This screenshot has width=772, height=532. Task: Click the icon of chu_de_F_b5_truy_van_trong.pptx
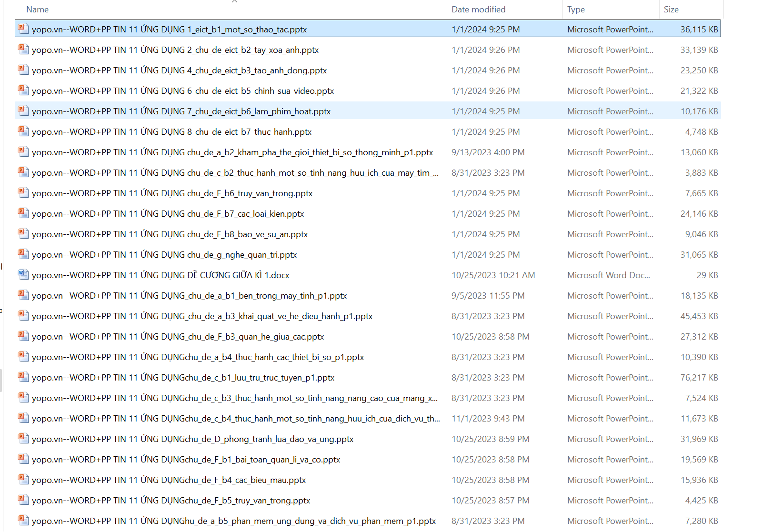(x=23, y=500)
